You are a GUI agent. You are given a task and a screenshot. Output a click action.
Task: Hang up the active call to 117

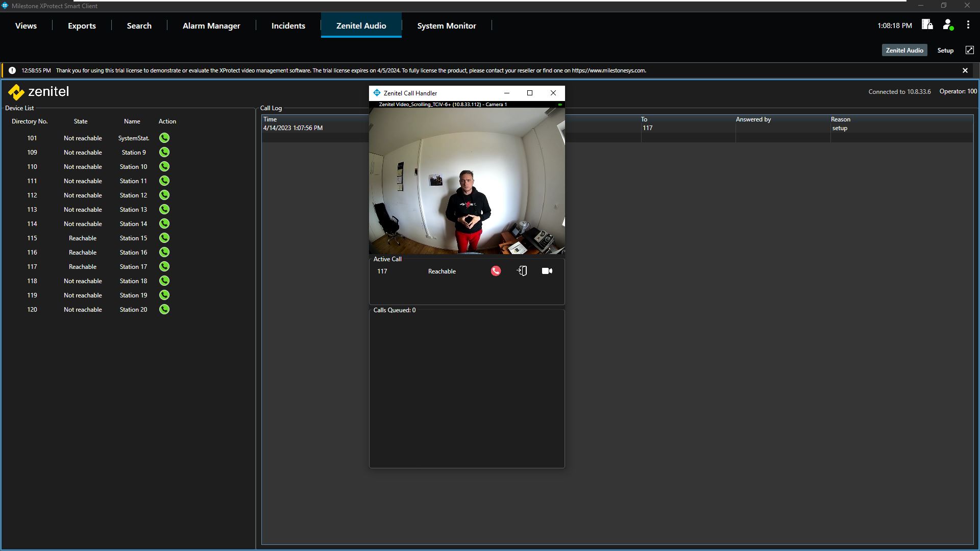[x=496, y=271]
